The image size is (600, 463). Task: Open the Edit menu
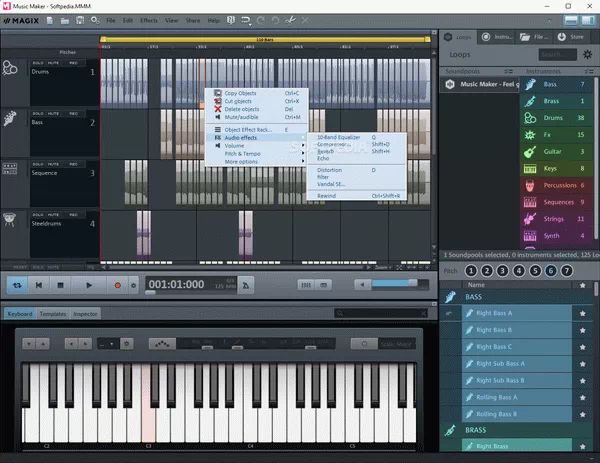[x=128, y=20]
